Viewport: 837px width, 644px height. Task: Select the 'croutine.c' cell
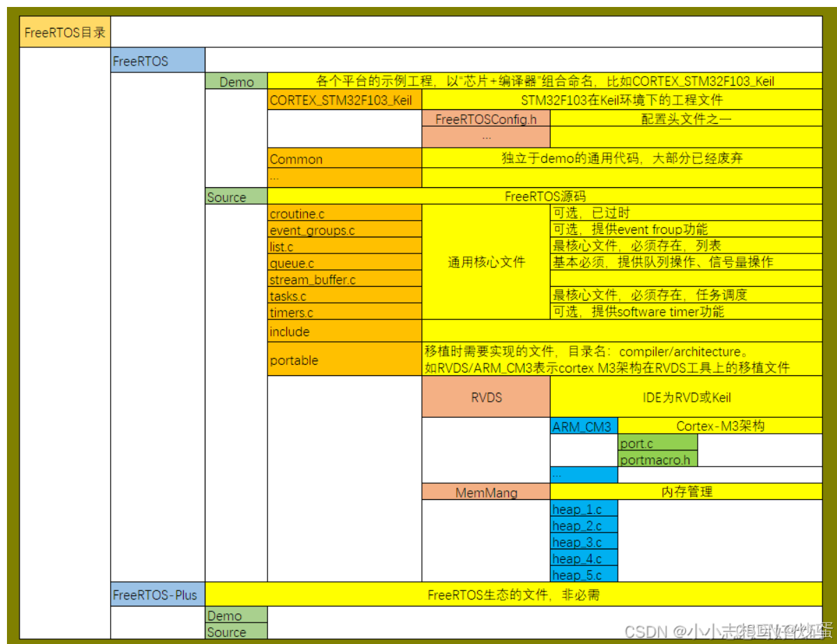coord(345,214)
